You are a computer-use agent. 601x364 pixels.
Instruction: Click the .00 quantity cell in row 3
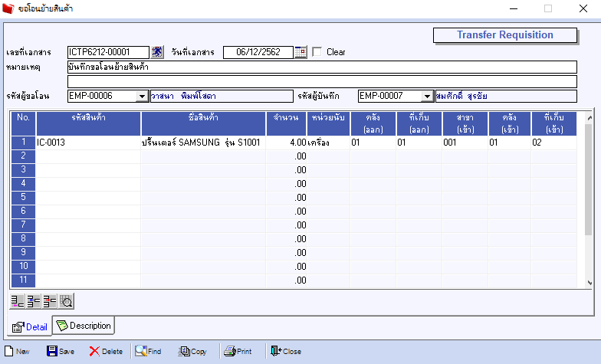coord(286,170)
